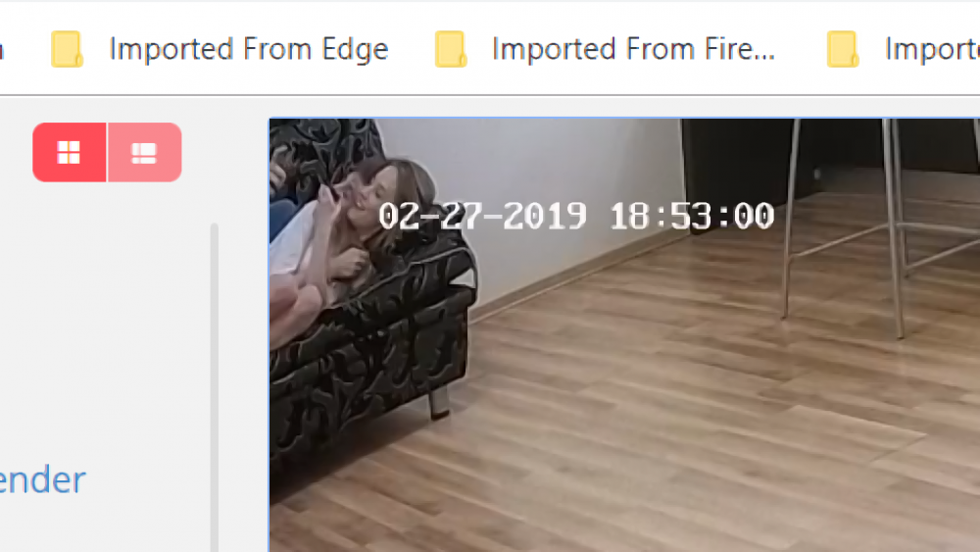Switch to grid view layout
The width and height of the screenshot is (980, 552).
70,153
